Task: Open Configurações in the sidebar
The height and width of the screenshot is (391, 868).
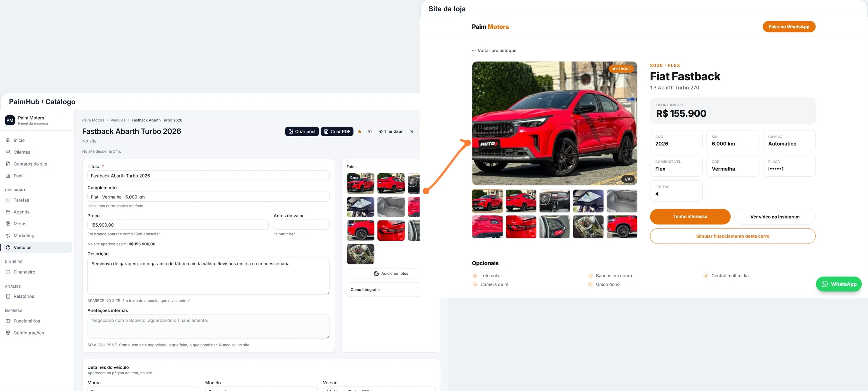Action: pyautogui.click(x=37, y=333)
